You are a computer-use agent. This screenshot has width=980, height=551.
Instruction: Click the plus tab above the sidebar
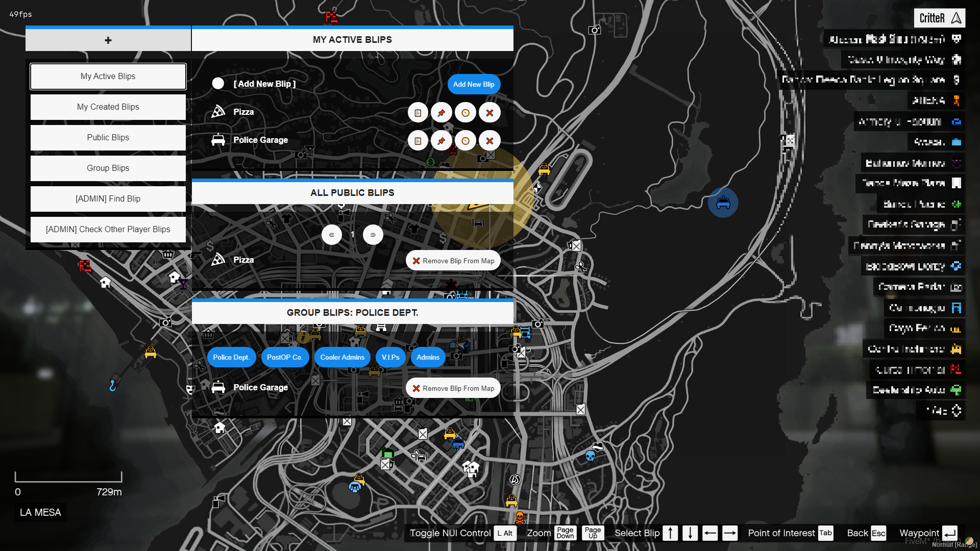[x=108, y=40]
